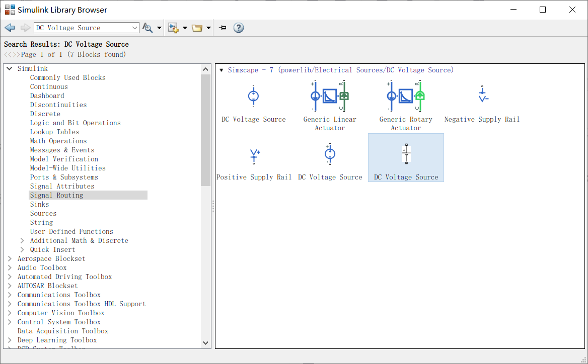Expand Communications Toolbox library
The height and width of the screenshot is (364, 588).
coord(10,295)
